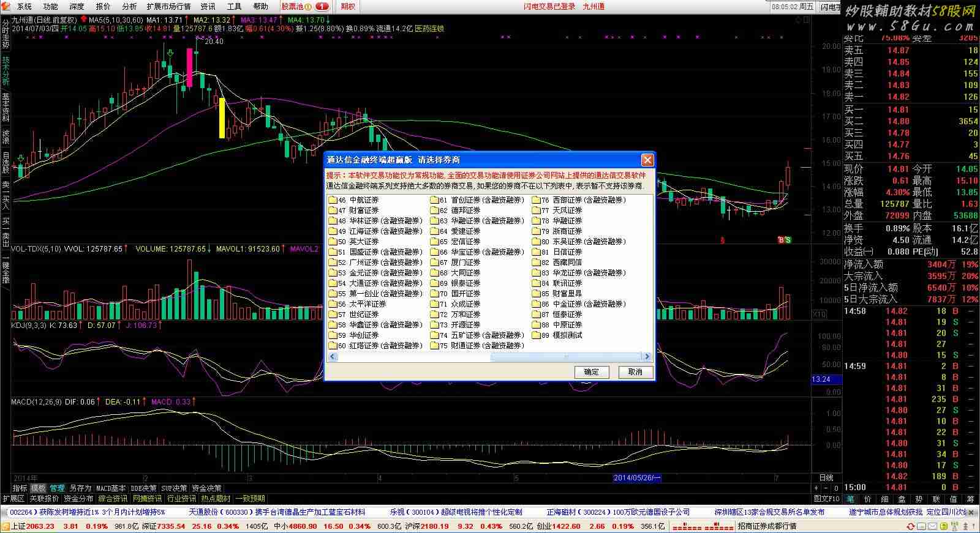
Task: Select the MACD基本 template tab
Action: pos(111,488)
